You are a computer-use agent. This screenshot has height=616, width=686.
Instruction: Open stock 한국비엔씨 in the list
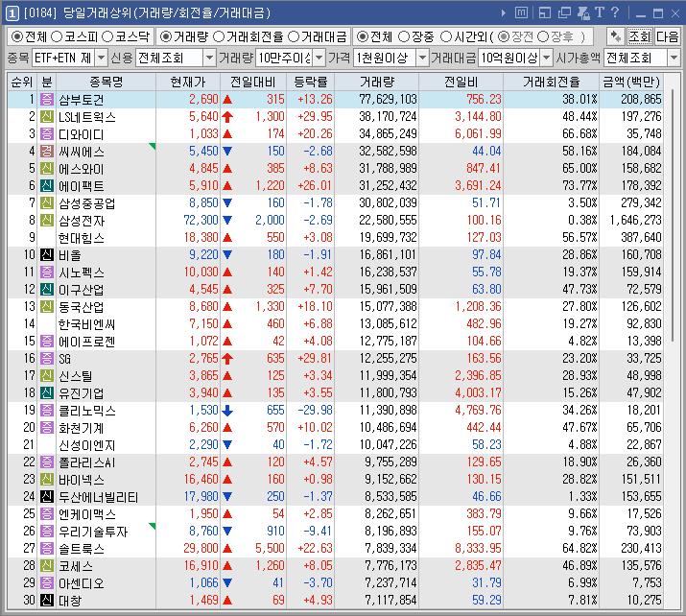click(x=87, y=323)
